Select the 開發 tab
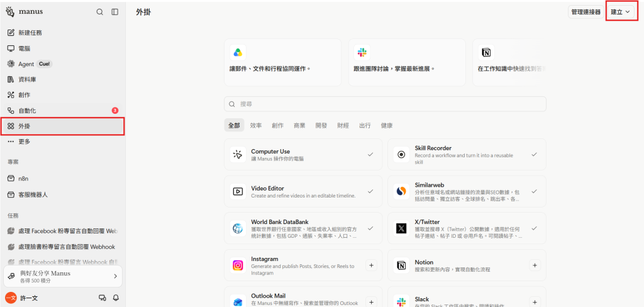Viewport: 644px width, 307px height. point(321,125)
